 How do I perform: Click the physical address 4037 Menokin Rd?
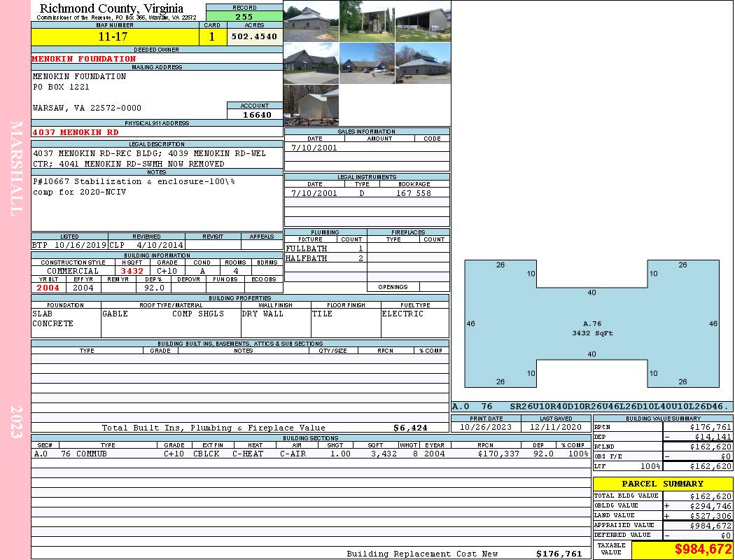76,132
